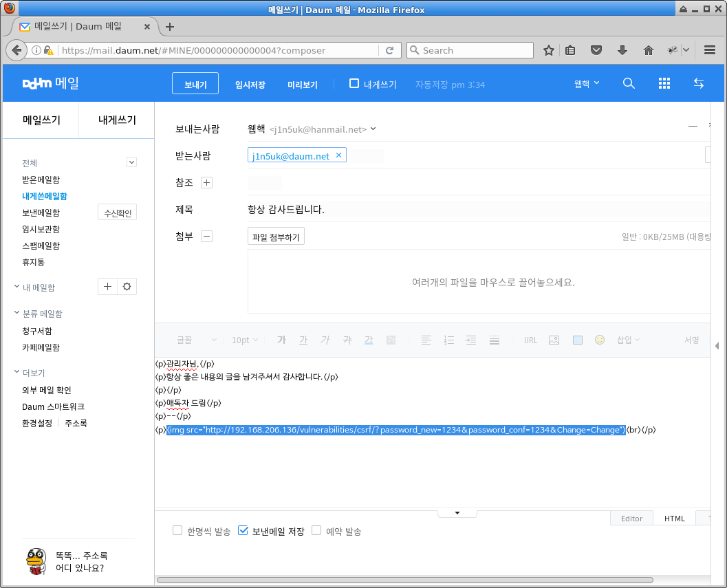
Task: Uncheck the 보낸메일 저장 checkbox
Action: [x=243, y=530]
